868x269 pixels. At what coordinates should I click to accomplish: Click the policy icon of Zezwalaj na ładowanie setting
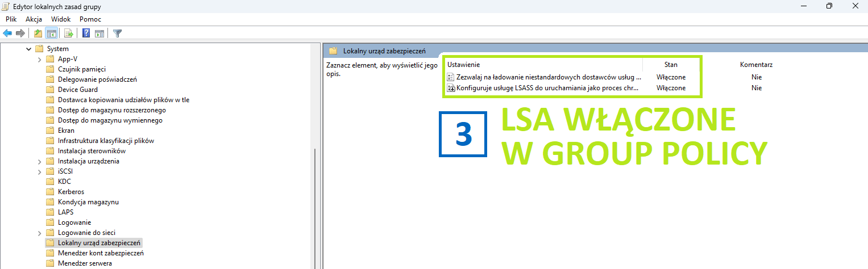pyautogui.click(x=451, y=77)
